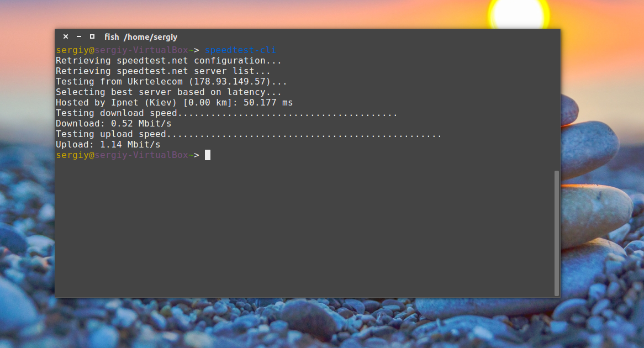The height and width of the screenshot is (348, 644).
Task: Click the 'Testing upload speed' progress line
Action: pos(249,134)
